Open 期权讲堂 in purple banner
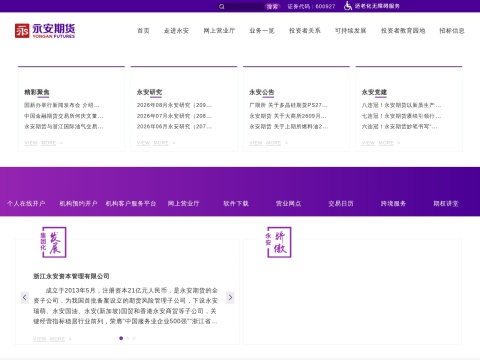Image resolution: width=480 pixels, height=360 pixels. tap(446, 203)
